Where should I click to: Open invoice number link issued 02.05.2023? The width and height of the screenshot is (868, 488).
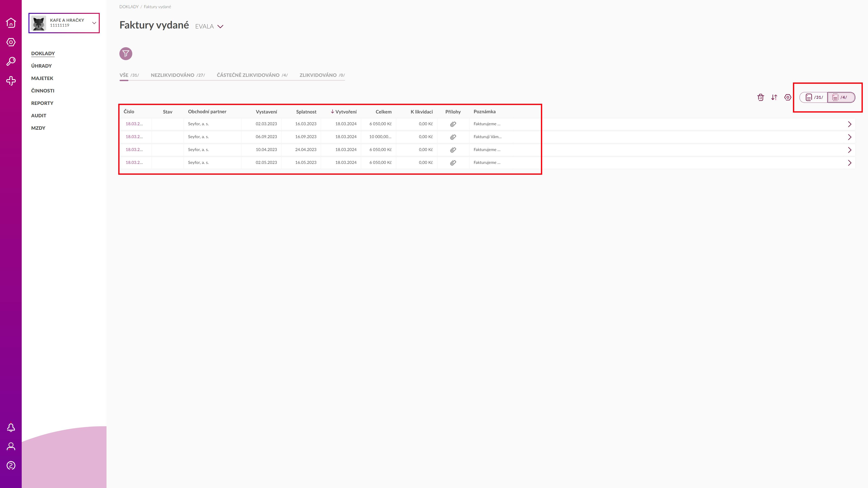[134, 162]
